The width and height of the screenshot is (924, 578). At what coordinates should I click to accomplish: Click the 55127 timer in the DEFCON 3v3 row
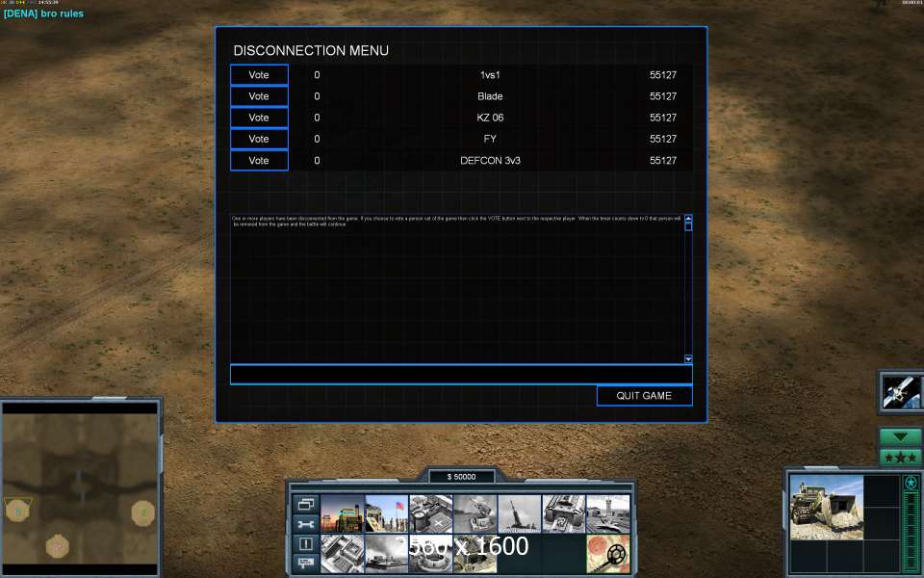[x=663, y=161]
